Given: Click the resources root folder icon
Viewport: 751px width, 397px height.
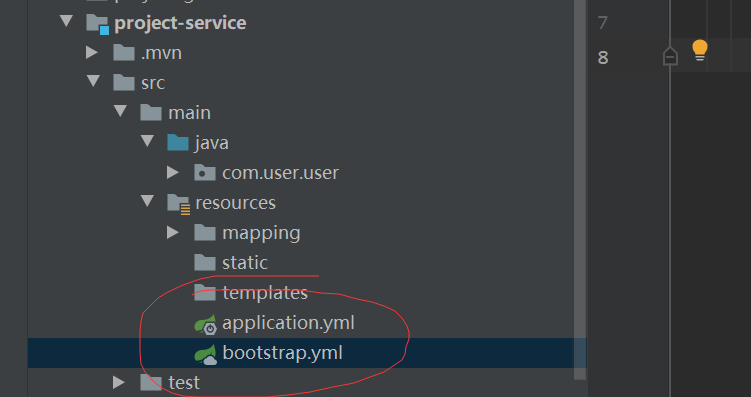Looking at the screenshot, I should click(179, 204).
